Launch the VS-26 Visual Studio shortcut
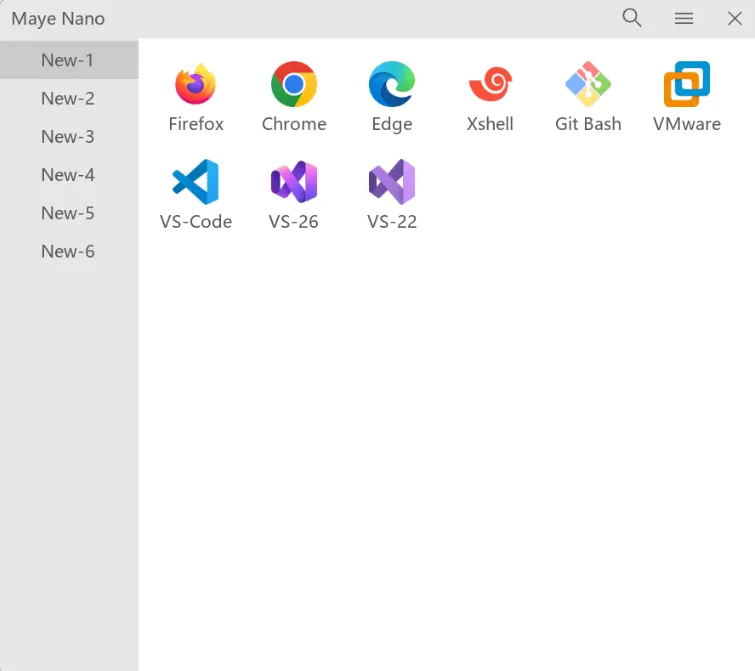Screen dimensions: 755x671 point(294,183)
